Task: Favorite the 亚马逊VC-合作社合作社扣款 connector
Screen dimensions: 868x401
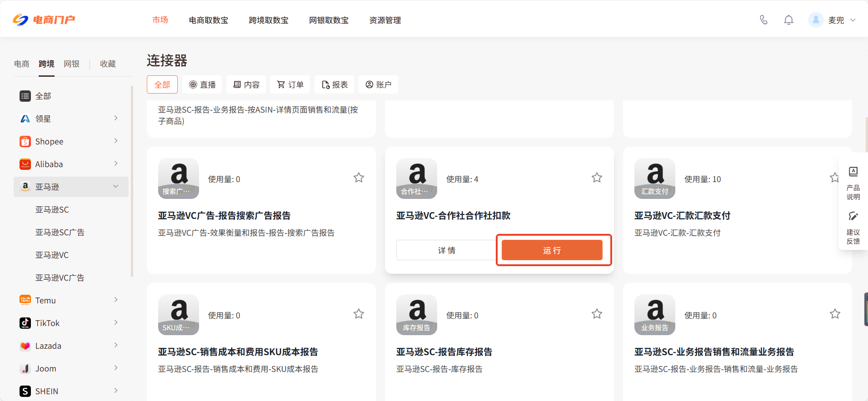Action: [x=597, y=178]
